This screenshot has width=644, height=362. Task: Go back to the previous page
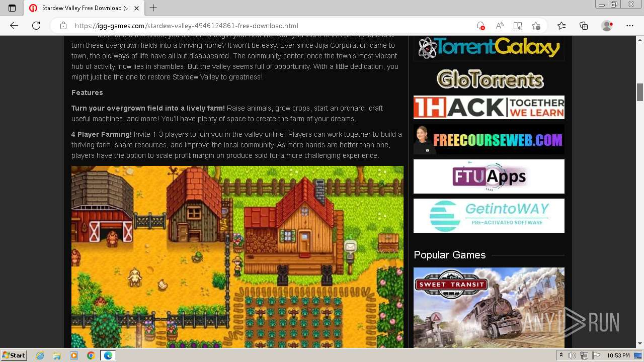point(14,26)
